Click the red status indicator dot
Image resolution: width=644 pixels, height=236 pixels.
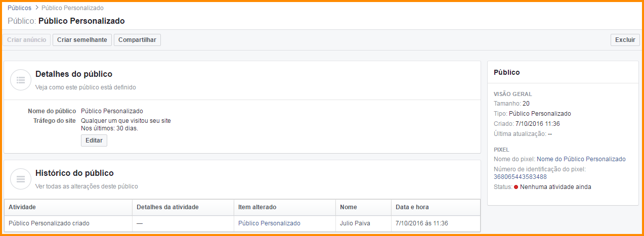click(x=516, y=187)
